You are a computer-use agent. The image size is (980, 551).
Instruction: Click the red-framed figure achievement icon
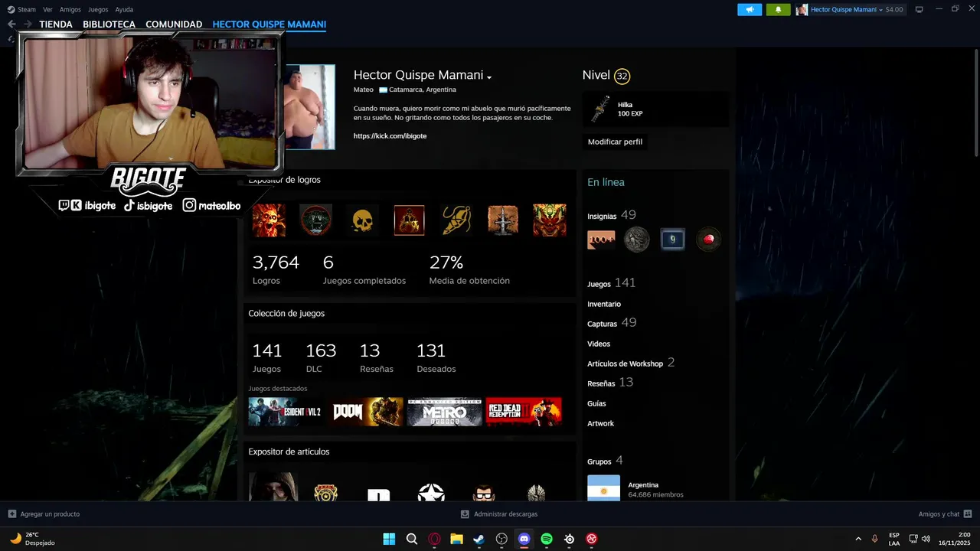pyautogui.click(x=409, y=220)
